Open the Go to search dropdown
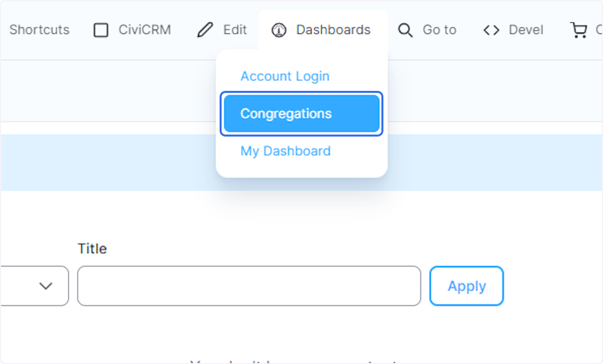 427,30
